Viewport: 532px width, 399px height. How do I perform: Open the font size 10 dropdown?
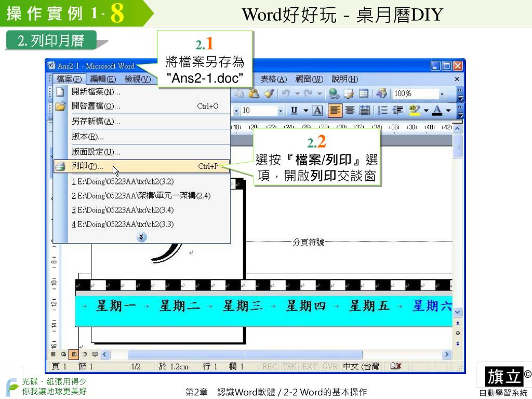[x=280, y=111]
